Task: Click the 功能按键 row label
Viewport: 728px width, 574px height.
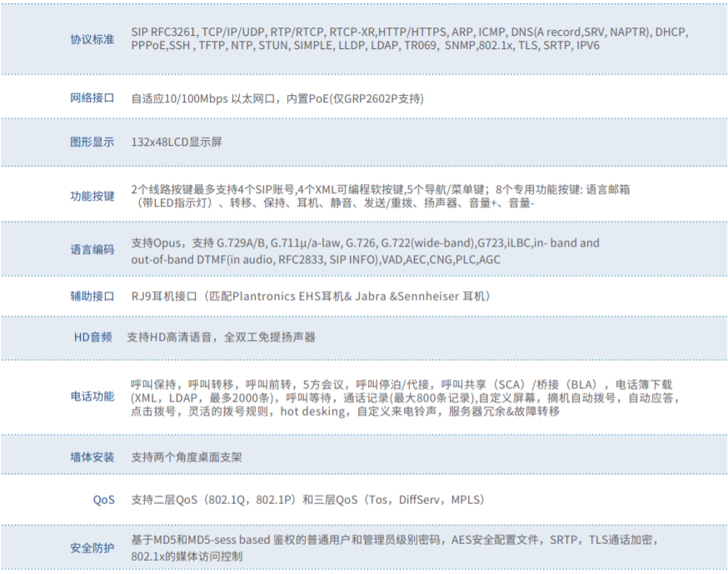Action: click(x=92, y=196)
